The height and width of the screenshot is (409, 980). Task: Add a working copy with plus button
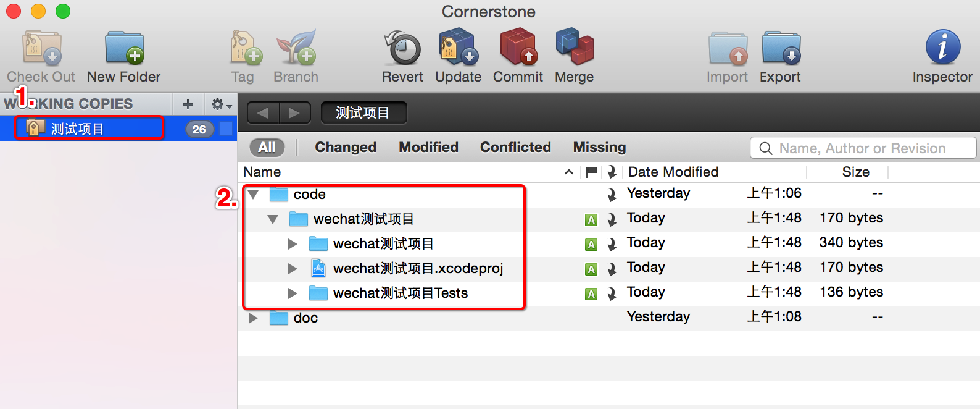(188, 104)
